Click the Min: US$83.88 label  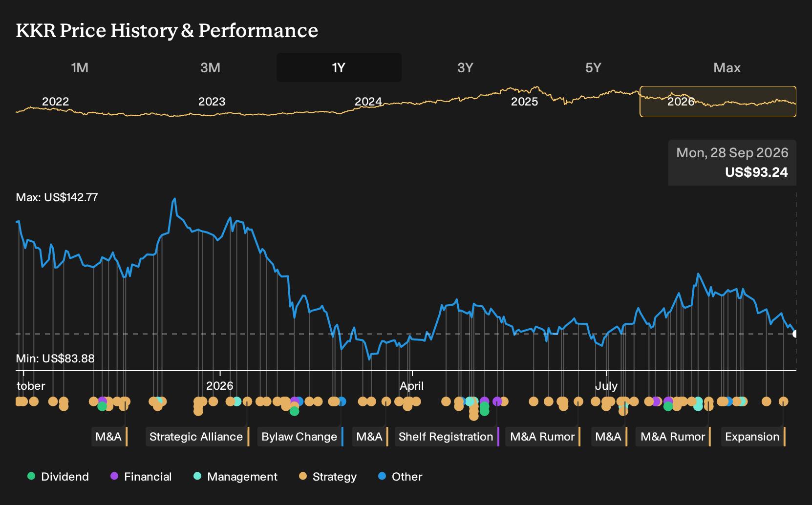coord(55,358)
